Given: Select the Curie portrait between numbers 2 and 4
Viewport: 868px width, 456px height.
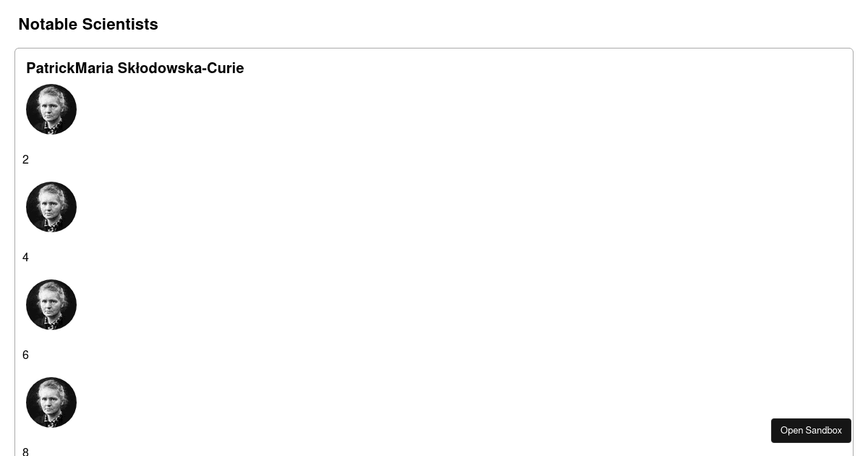Looking at the screenshot, I should coord(51,207).
